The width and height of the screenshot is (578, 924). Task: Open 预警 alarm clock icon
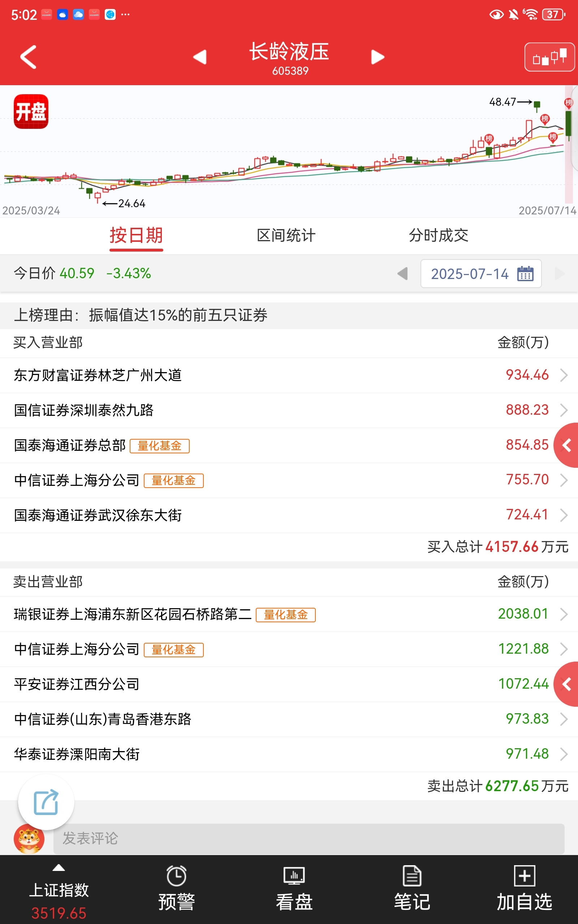pos(177,876)
